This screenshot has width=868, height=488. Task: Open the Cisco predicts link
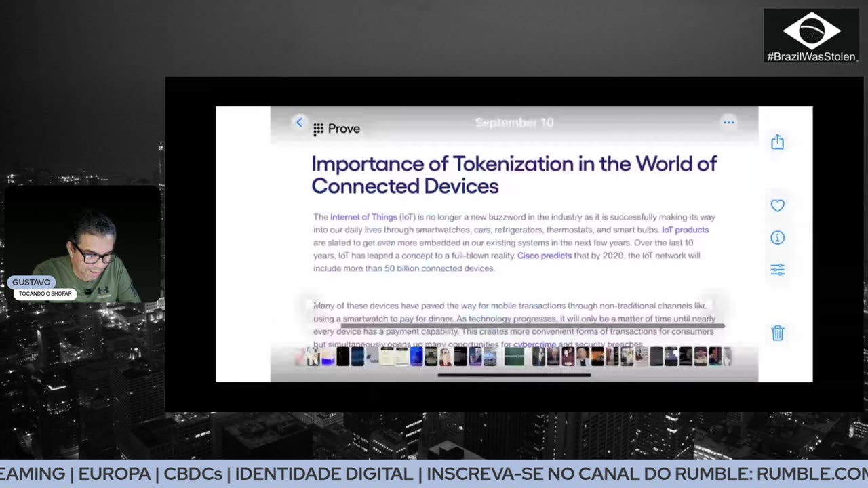[545, 256]
